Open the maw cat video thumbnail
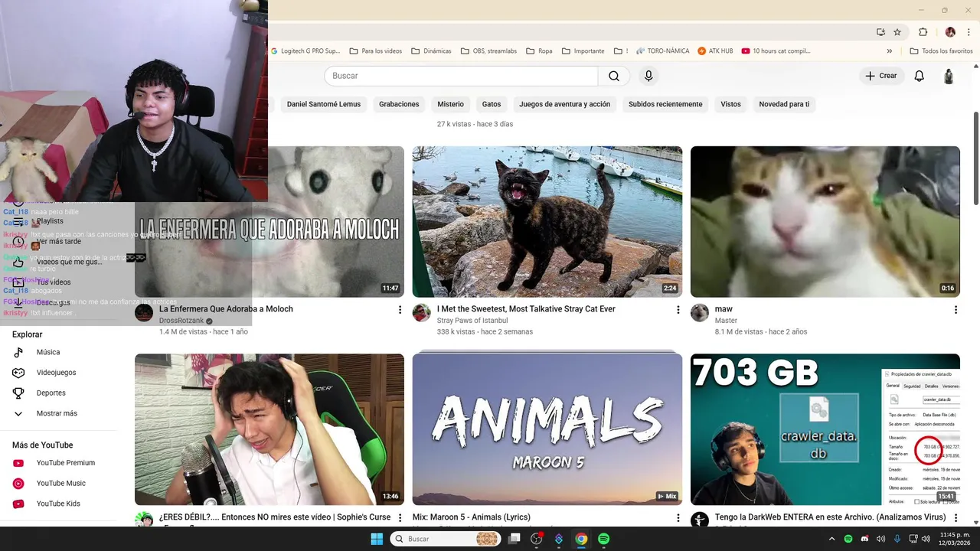 coord(825,222)
